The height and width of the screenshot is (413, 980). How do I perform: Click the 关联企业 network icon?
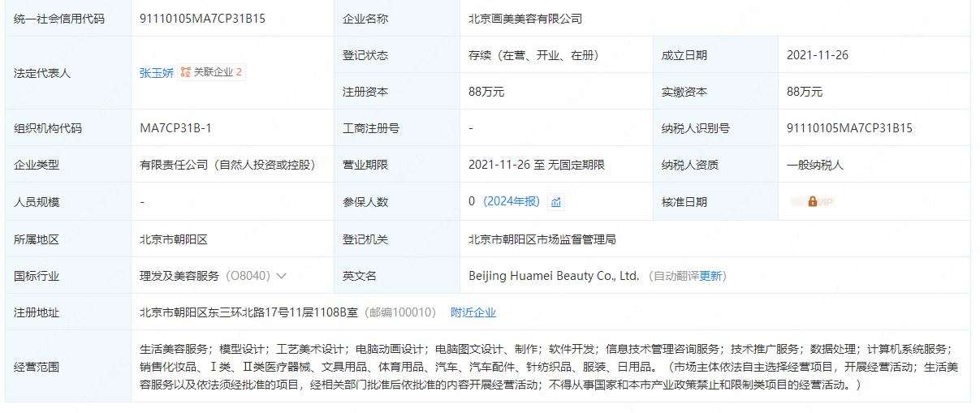pyautogui.click(x=186, y=72)
